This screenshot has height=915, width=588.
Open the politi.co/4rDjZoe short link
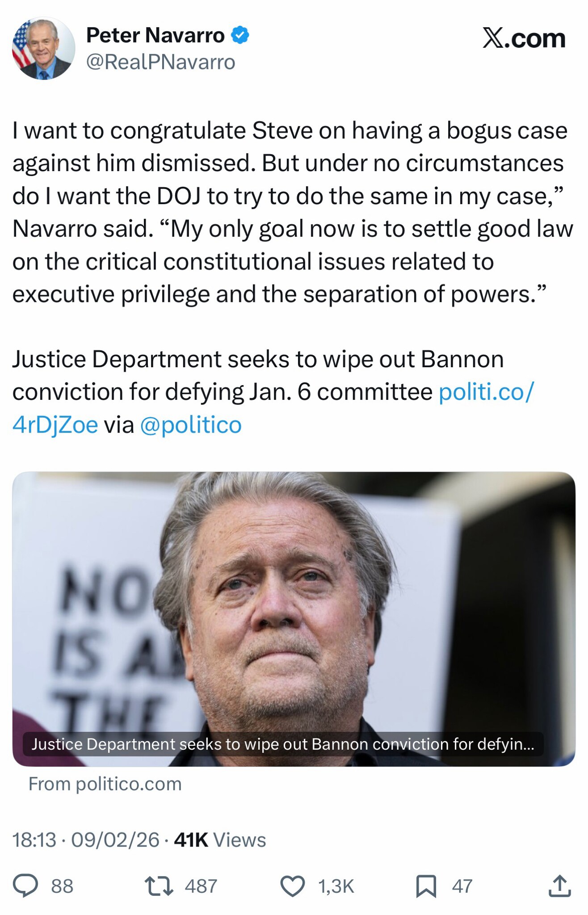(x=486, y=392)
